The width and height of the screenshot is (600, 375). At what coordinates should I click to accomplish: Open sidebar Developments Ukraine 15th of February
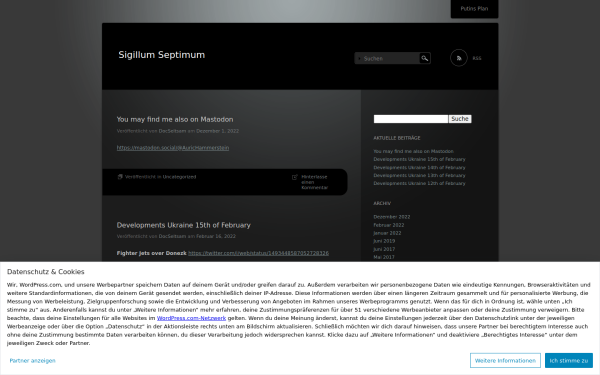(x=419, y=159)
